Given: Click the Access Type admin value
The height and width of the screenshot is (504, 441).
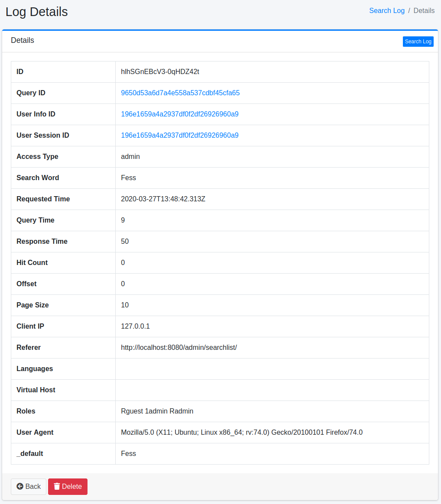Looking at the screenshot, I should [x=130, y=156].
